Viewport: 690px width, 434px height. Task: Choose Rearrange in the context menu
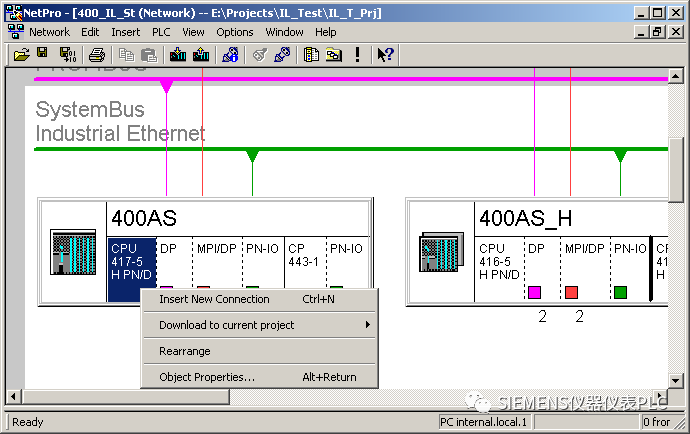click(x=259, y=351)
